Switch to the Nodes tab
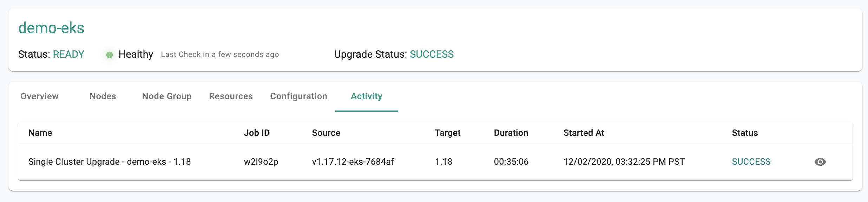Viewport: 868px width, 202px height. [103, 96]
